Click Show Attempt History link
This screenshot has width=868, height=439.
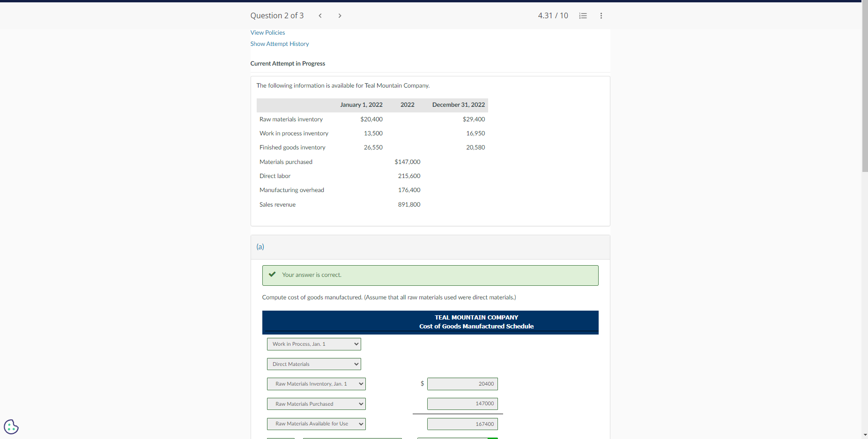280,44
